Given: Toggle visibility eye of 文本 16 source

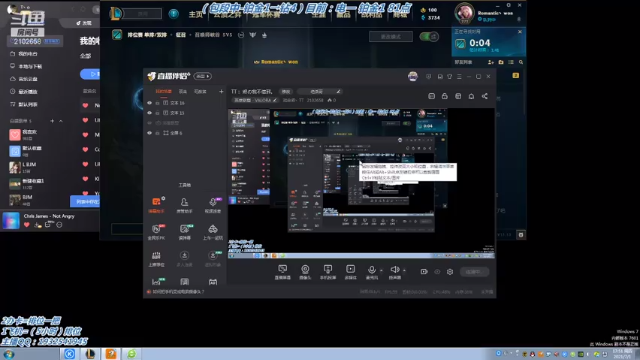Looking at the screenshot, I should click(x=149, y=103).
